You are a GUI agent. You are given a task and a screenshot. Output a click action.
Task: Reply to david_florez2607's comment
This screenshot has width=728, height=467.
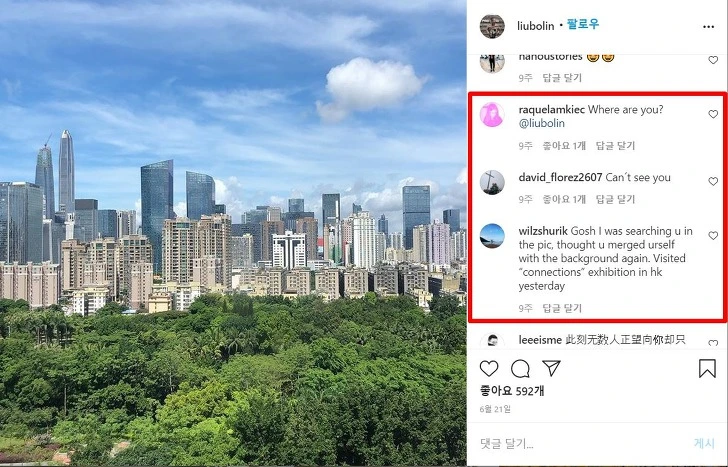click(615, 200)
